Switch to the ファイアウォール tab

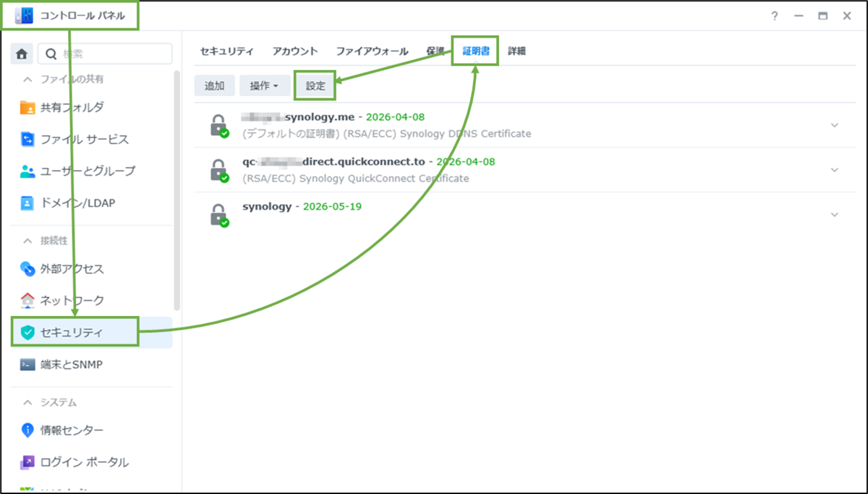point(372,51)
